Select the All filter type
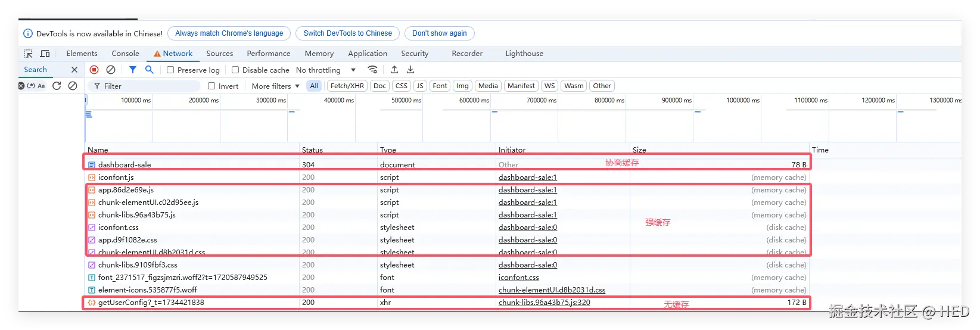Viewport: 980px width, 330px height. [314, 86]
